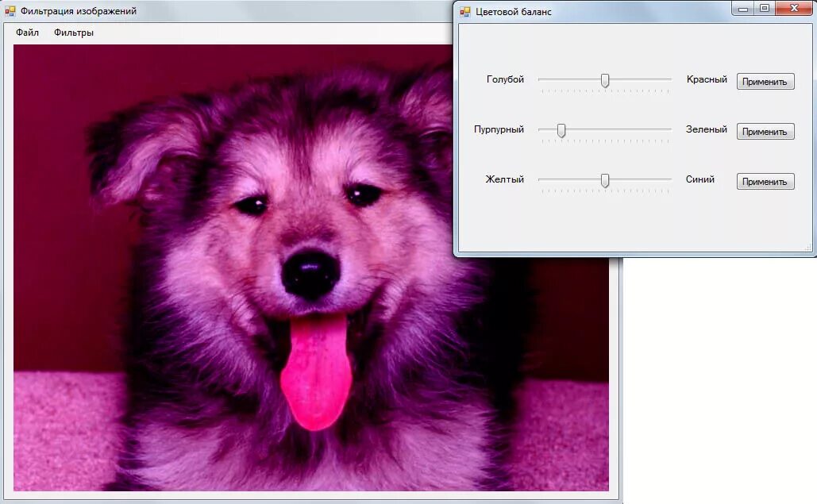The width and height of the screenshot is (817, 504).
Task: Click the Желтый label
Action: pyautogui.click(x=504, y=179)
